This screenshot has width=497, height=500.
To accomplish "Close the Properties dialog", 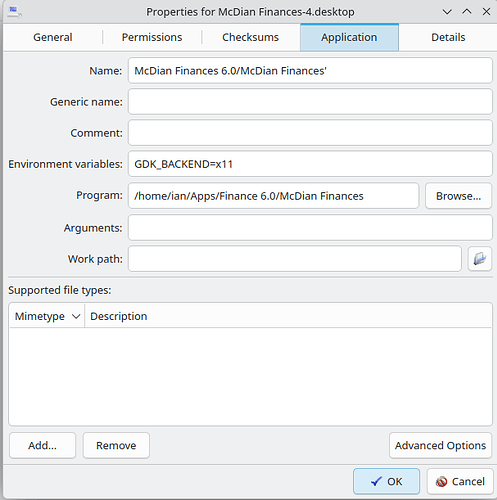I will click(486, 12).
